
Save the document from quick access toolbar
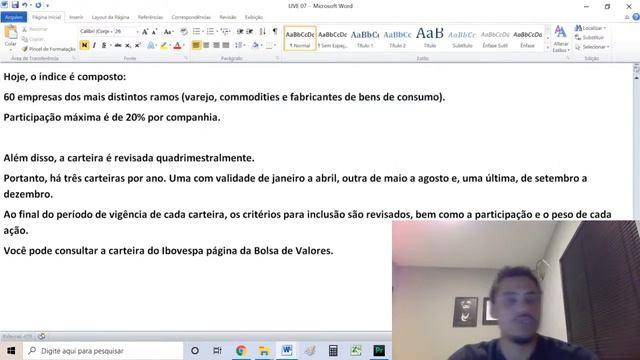pos(15,5)
